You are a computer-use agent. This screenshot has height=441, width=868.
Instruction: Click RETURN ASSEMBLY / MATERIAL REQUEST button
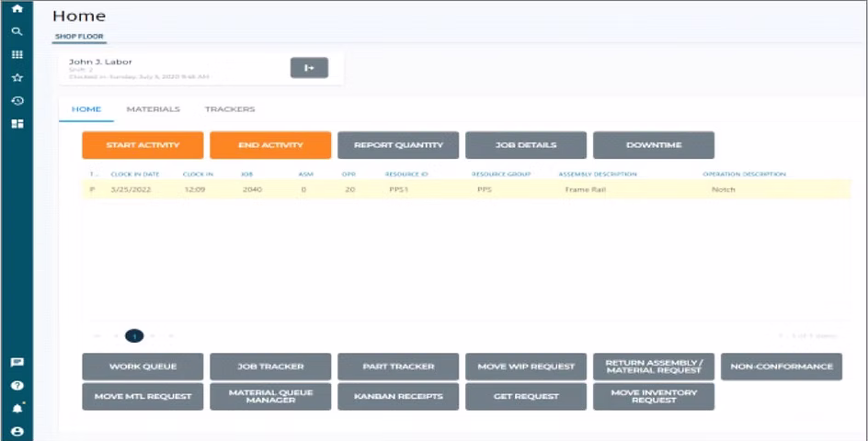click(654, 367)
